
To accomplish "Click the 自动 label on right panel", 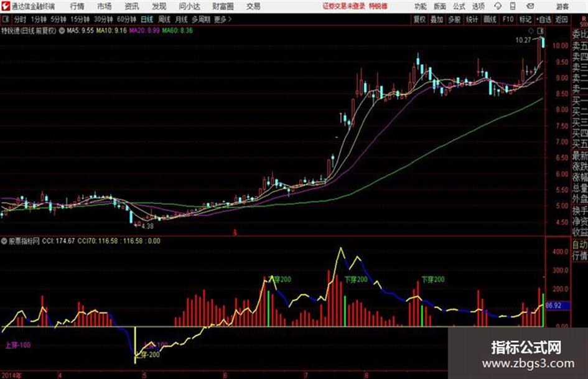I will point(580,245).
